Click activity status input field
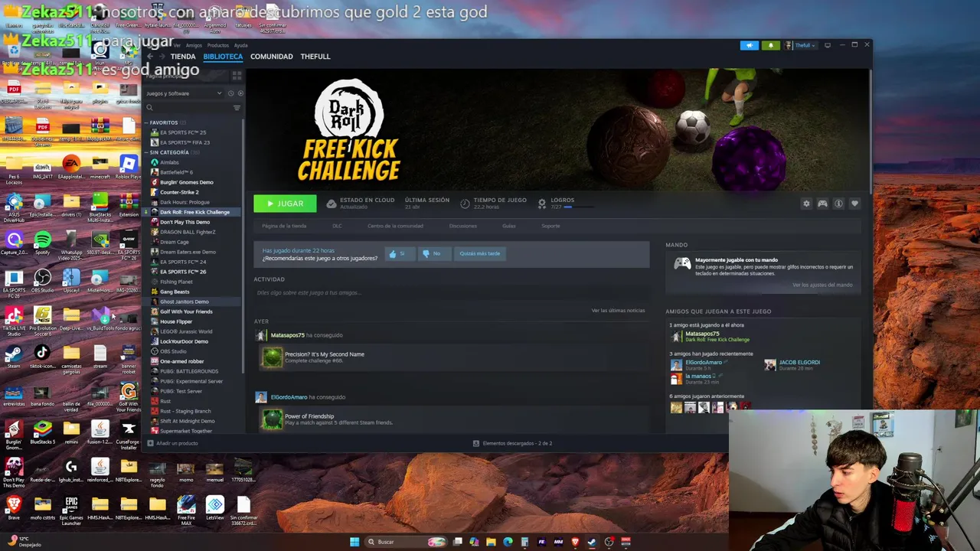This screenshot has width=980, height=551. point(452,293)
